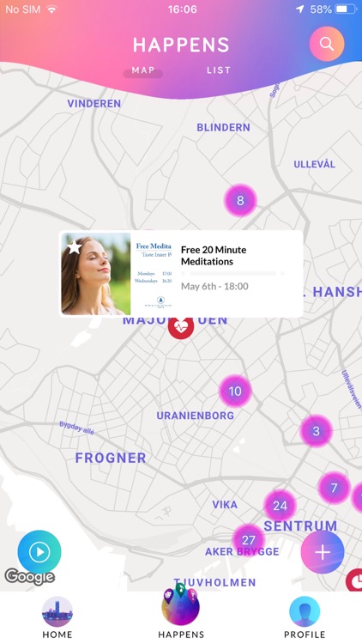Open Free 20 Minute Meditations title
The width and height of the screenshot is (362, 644).
coord(214,256)
